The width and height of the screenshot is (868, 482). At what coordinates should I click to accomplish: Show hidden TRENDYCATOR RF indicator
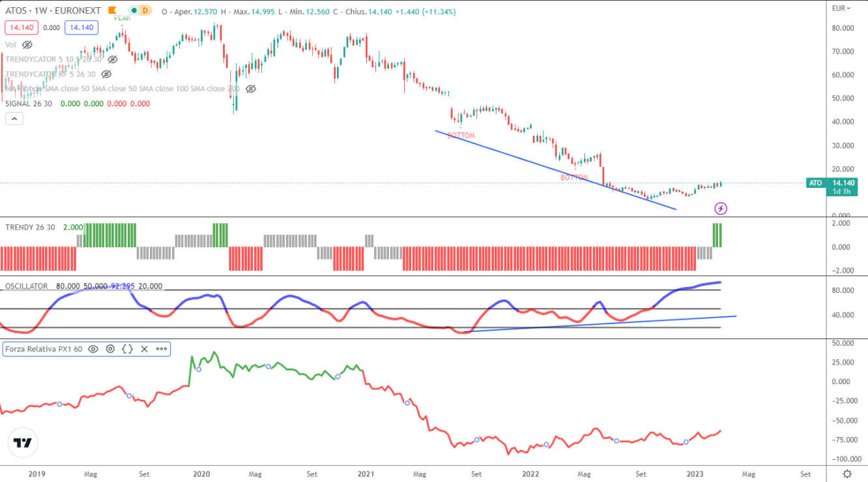point(108,74)
